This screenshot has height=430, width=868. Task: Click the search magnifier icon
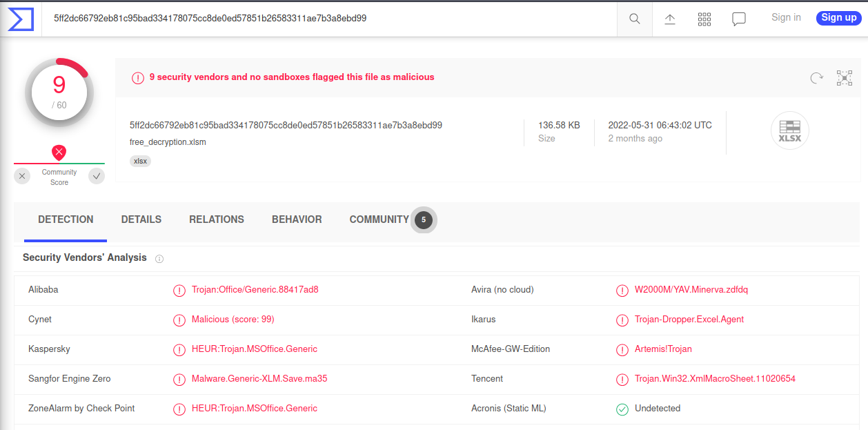click(x=635, y=19)
